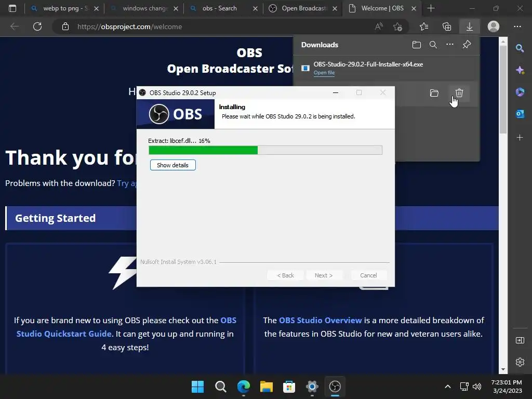532x399 pixels.
Task: Click Next button in OBS setup
Action: [x=324, y=275]
